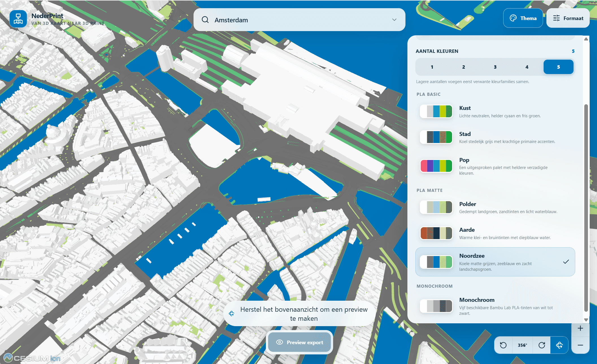The height and width of the screenshot is (364, 597).
Task: Rotate the map counterclockwise
Action: [x=503, y=345]
